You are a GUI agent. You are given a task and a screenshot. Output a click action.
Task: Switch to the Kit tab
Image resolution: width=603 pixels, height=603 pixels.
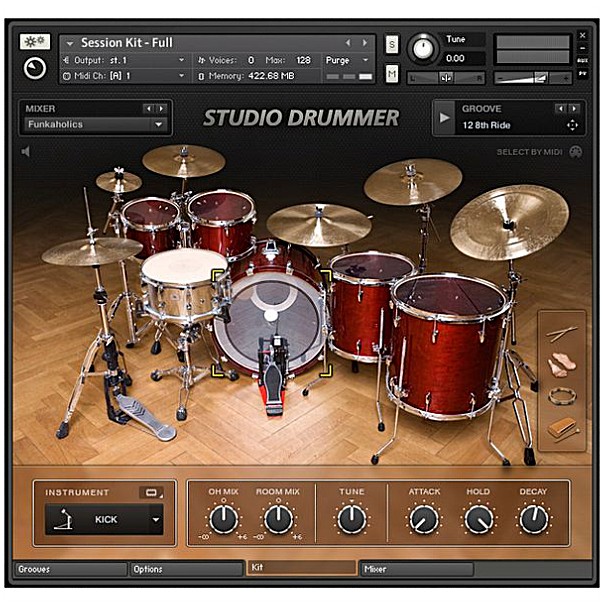click(302, 567)
